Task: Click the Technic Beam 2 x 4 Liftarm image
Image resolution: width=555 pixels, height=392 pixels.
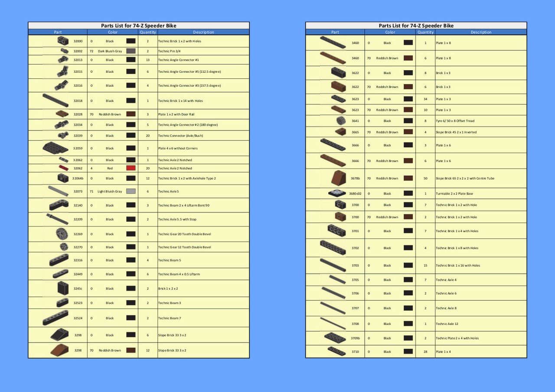Action: (x=59, y=205)
